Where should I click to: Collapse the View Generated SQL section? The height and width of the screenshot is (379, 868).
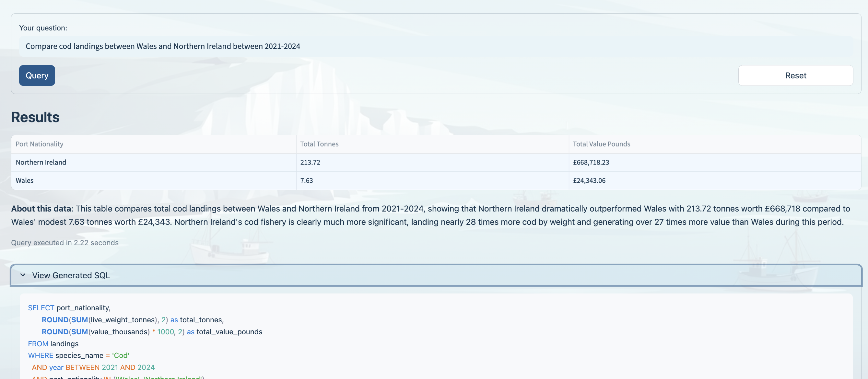coord(71,275)
